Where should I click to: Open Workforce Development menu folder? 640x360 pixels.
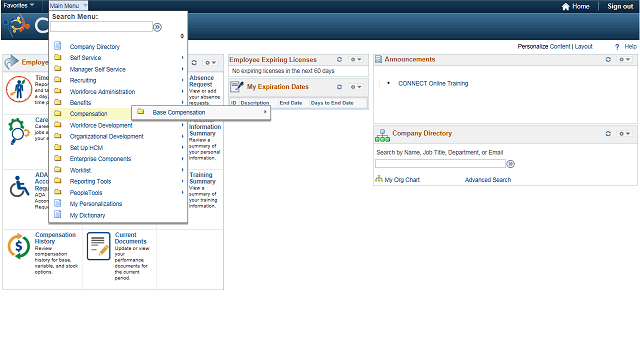(101, 125)
